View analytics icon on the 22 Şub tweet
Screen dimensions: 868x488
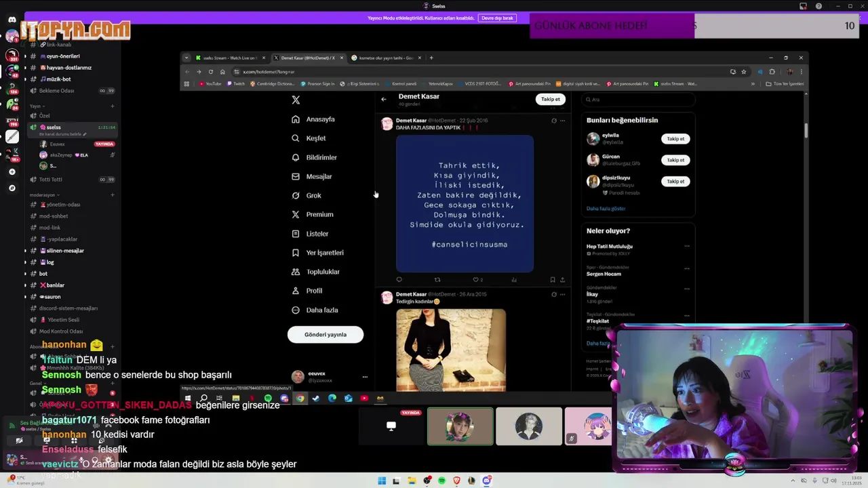[514, 279]
